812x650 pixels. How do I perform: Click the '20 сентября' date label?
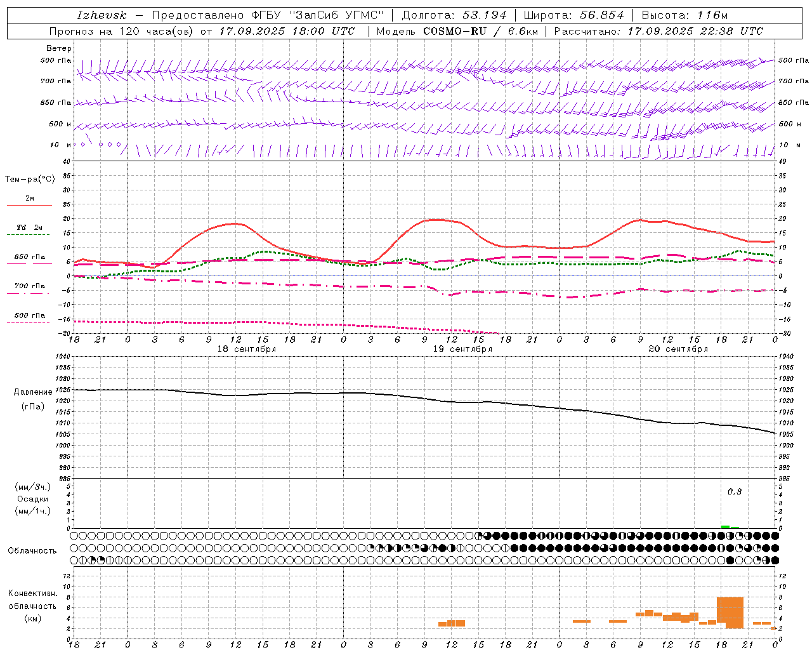(x=678, y=349)
